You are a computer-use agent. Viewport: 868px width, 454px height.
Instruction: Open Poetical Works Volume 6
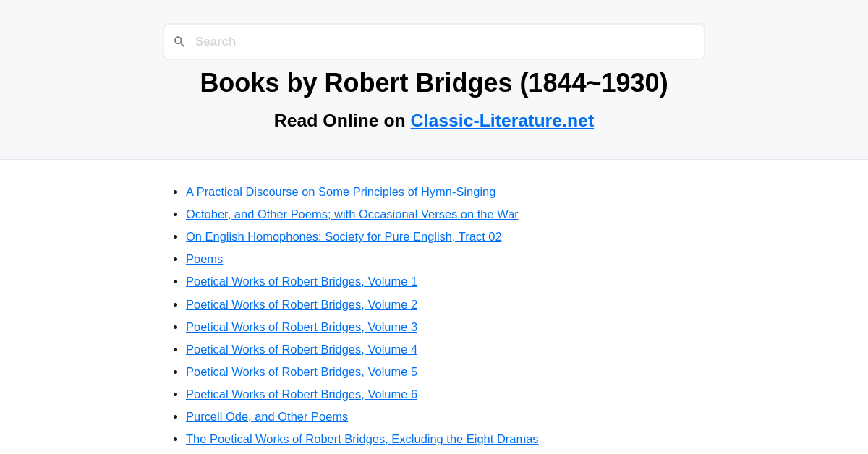(302, 394)
